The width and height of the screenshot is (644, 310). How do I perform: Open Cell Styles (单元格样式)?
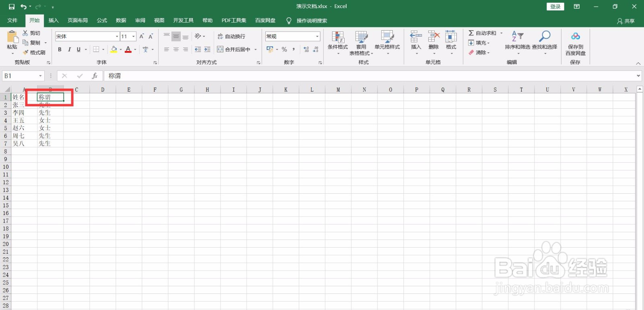[387, 43]
